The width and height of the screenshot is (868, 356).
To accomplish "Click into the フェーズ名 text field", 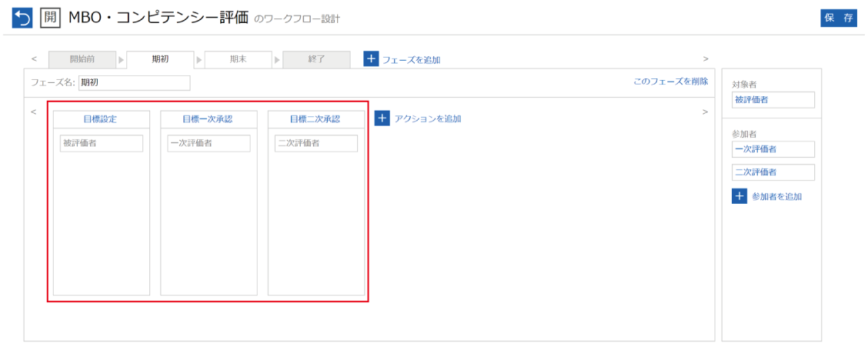I will pos(133,83).
